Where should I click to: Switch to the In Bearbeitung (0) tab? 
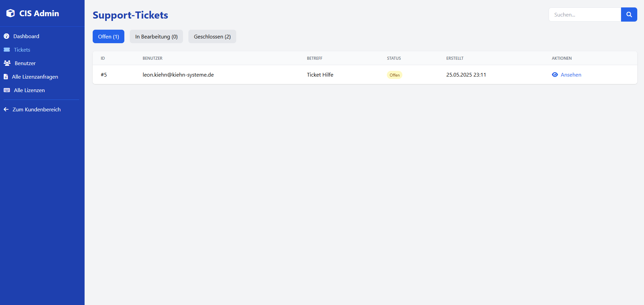point(156,36)
